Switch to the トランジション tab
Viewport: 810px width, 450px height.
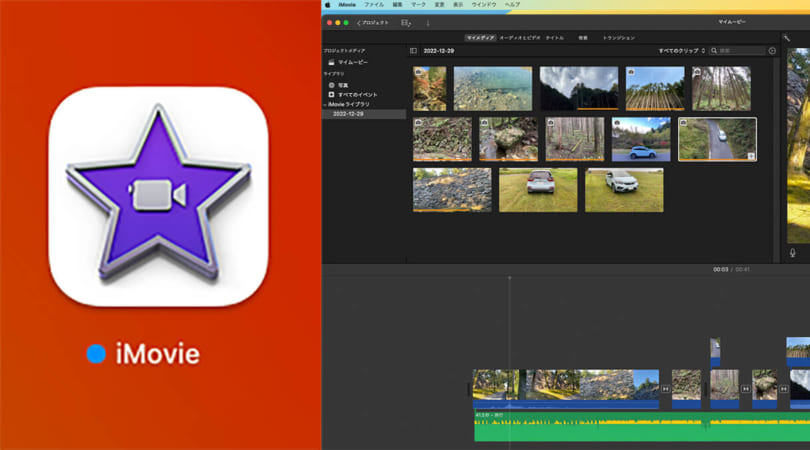click(x=619, y=38)
